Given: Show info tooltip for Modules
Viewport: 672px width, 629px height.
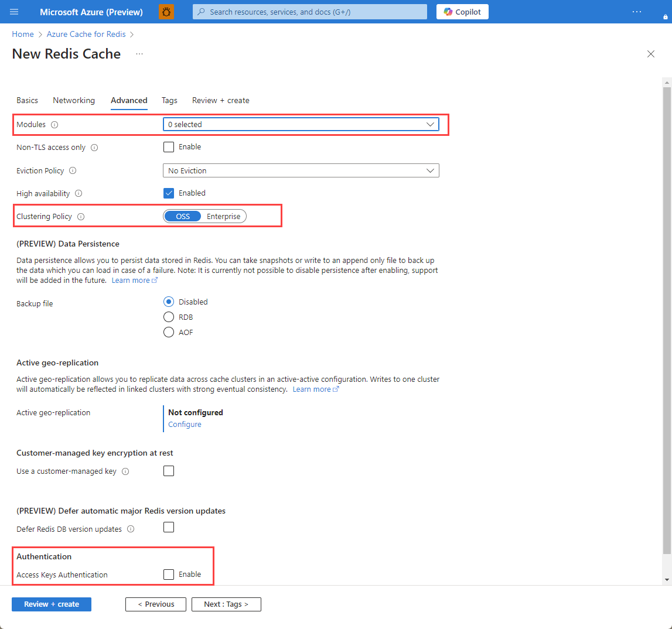Looking at the screenshot, I should pyautogui.click(x=54, y=125).
